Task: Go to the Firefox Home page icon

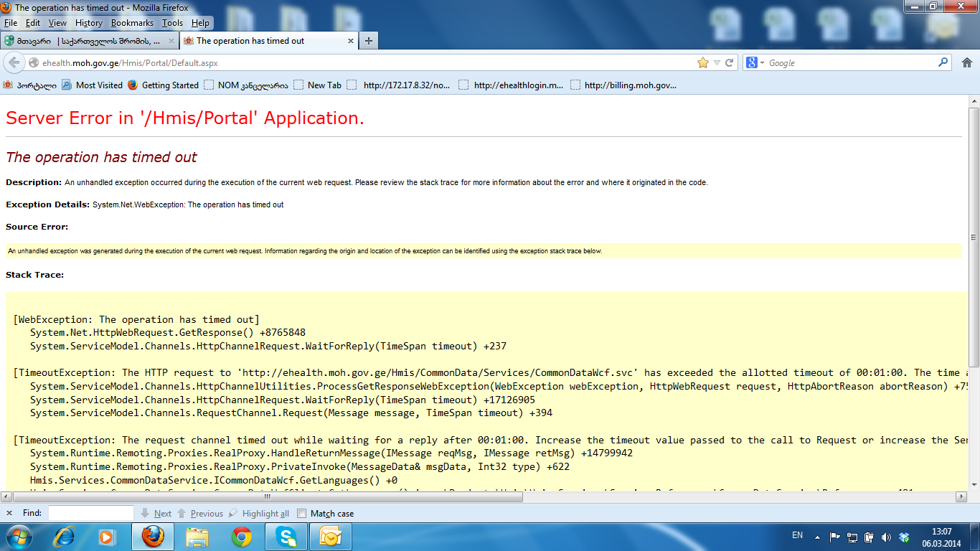Action: (x=966, y=63)
